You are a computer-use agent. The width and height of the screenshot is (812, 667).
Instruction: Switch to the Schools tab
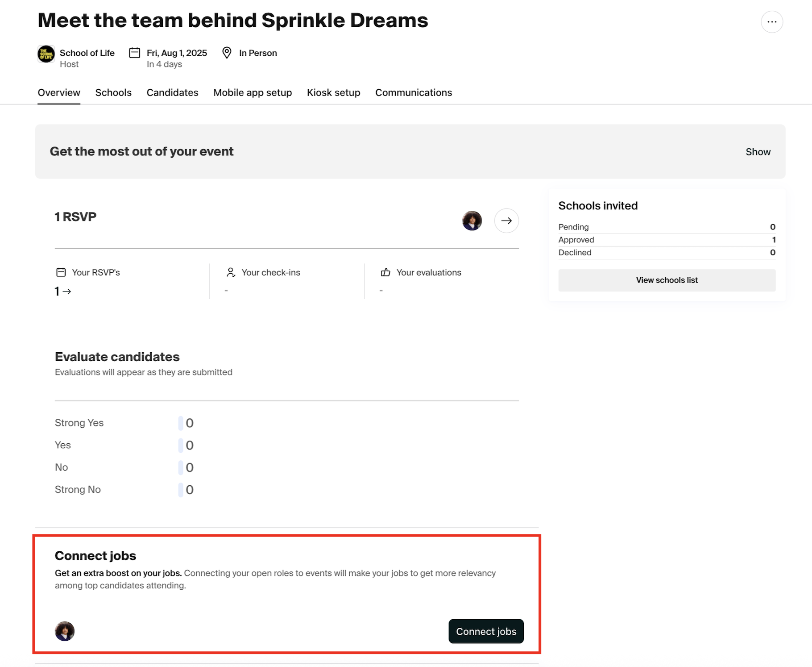coord(113,92)
